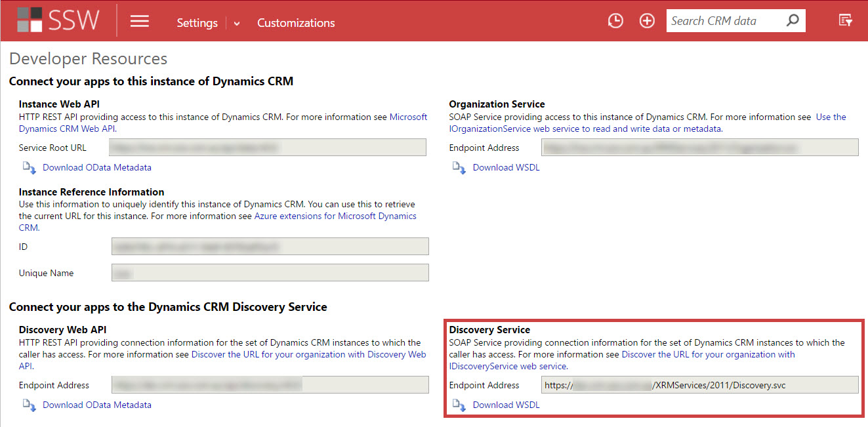868x427 pixels.
Task: Click into Search CRM data box
Action: [725, 21]
